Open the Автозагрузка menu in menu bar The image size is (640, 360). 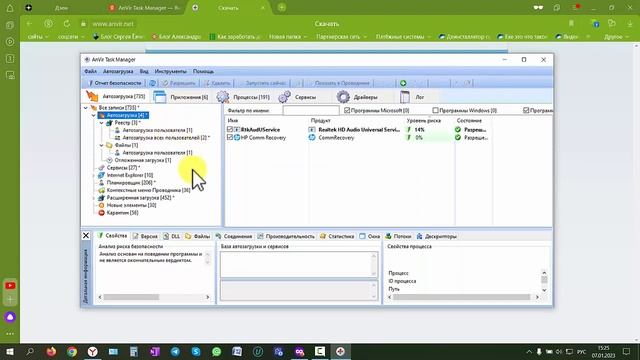(118, 71)
